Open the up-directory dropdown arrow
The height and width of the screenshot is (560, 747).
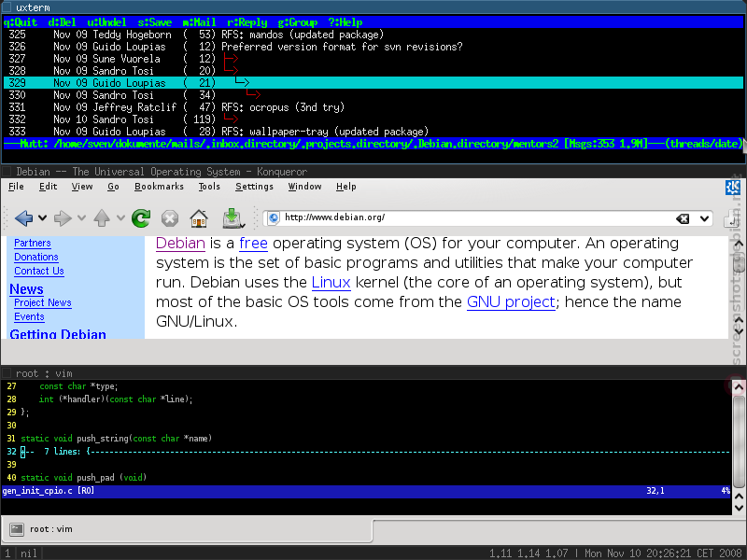point(120,218)
